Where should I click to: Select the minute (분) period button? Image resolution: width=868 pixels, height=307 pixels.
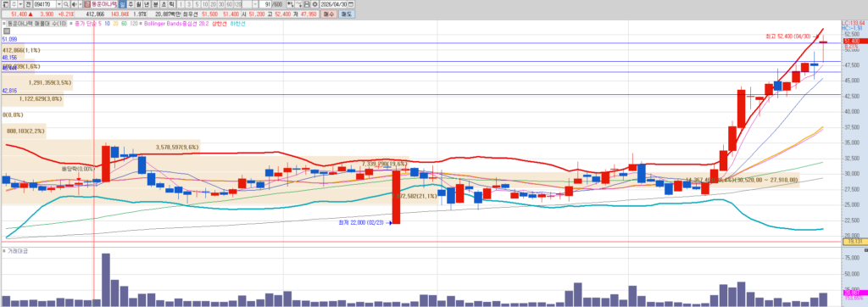pos(156,4)
